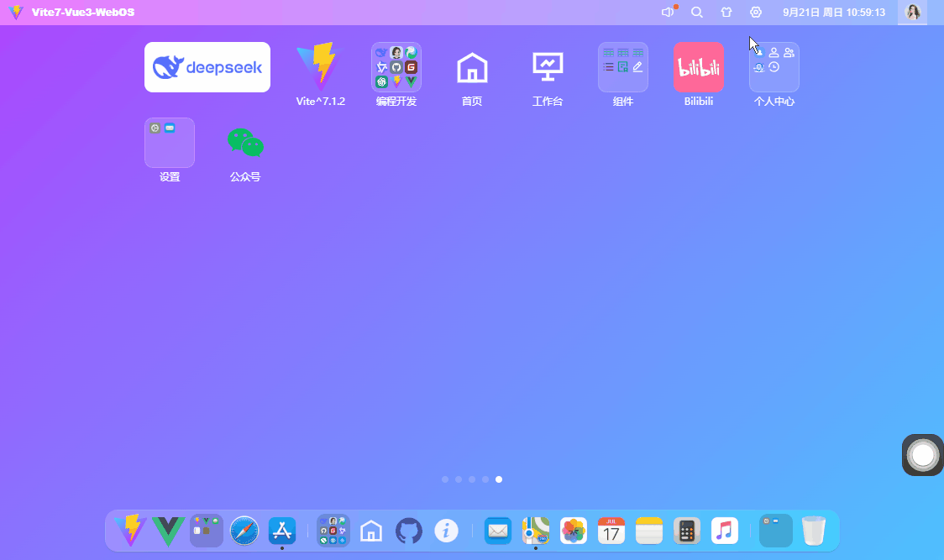
Task: Open the blue settings folder near Trash
Action: click(775, 531)
